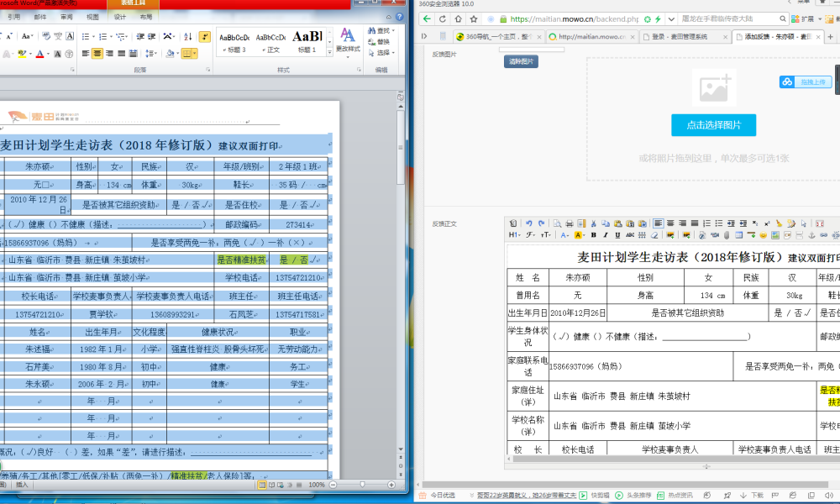The height and width of the screenshot is (504, 840).
Task: Click the Word zoom out minus button
Action: click(x=333, y=485)
